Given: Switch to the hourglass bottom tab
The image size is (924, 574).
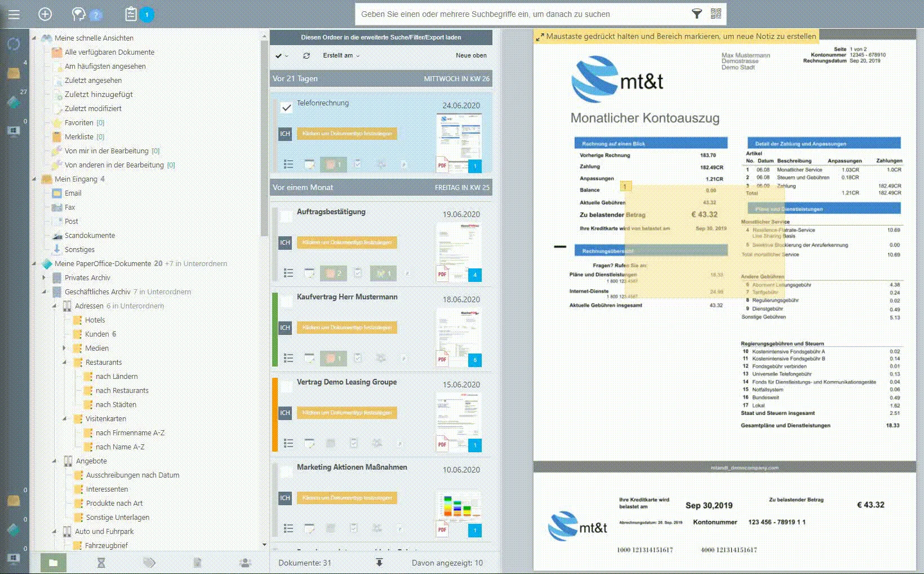Looking at the screenshot, I should [101, 563].
